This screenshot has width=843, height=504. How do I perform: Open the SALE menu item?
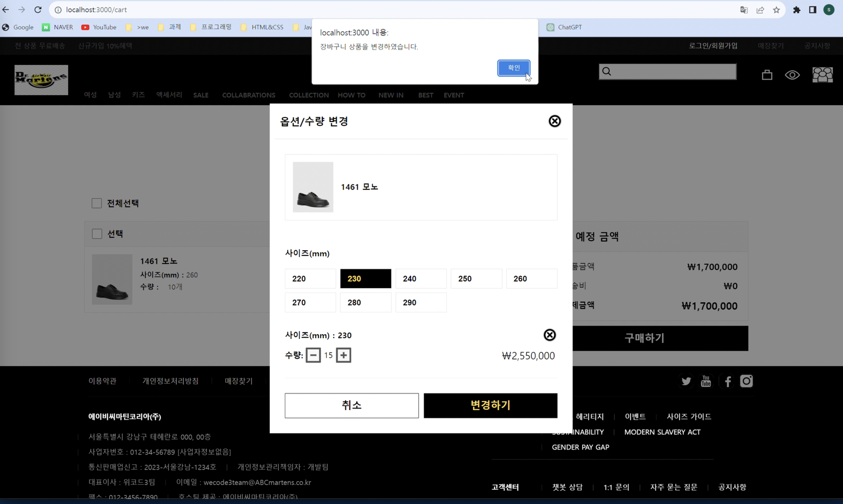(201, 95)
